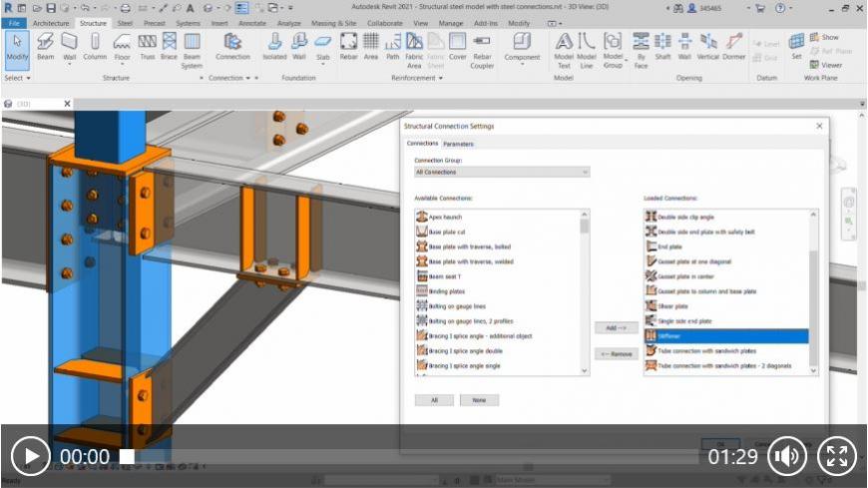This screenshot has width=868, height=488.
Task: Select the Rebar tool
Action: (348, 47)
